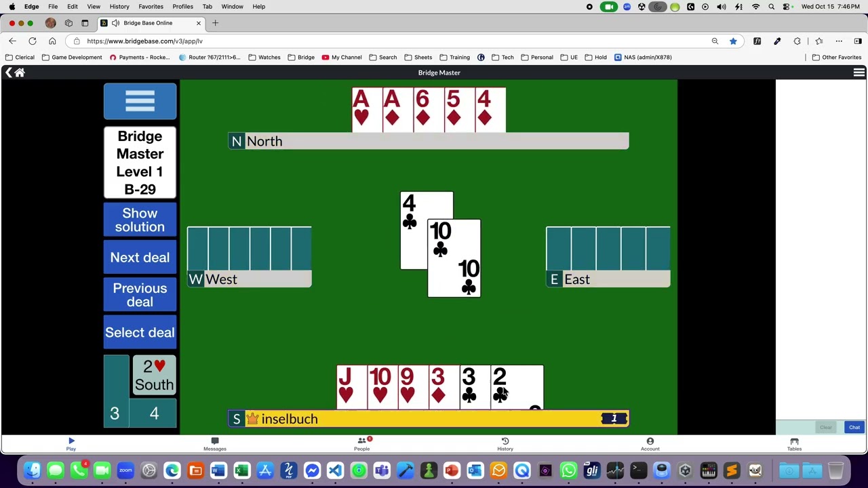Click the favorites star in address bar
Screen dimensions: 868x488
(733, 41)
